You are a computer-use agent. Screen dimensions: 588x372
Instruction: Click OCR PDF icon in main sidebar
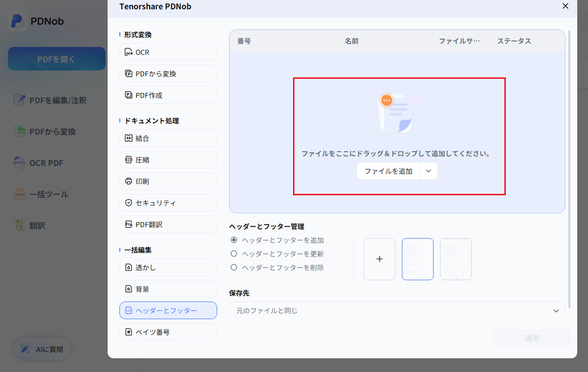20,163
